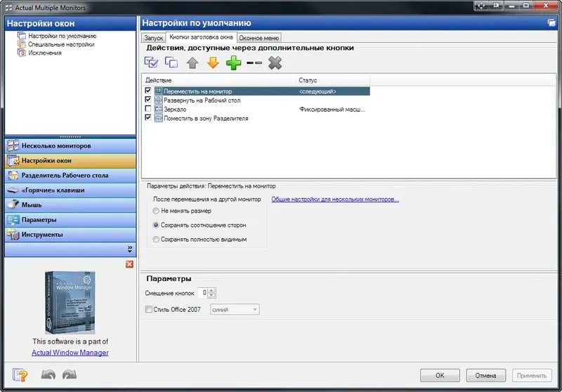562x392 pixels.
Task: Click the Фиксированный масш... status cell
Action: [332, 110]
